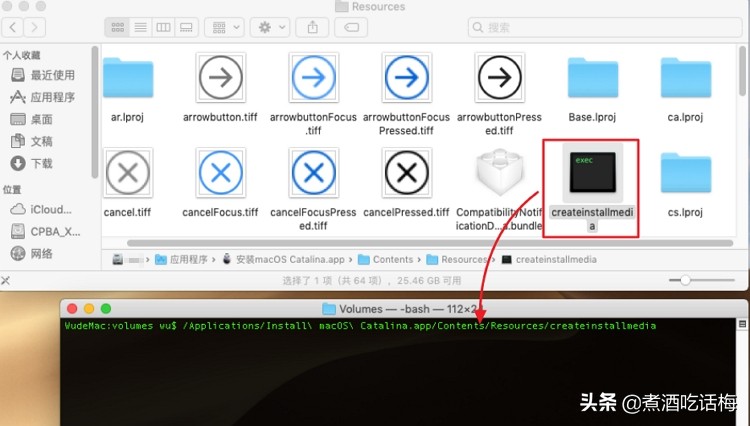Click the Finder search field
The image size is (750, 426).
tap(605, 27)
